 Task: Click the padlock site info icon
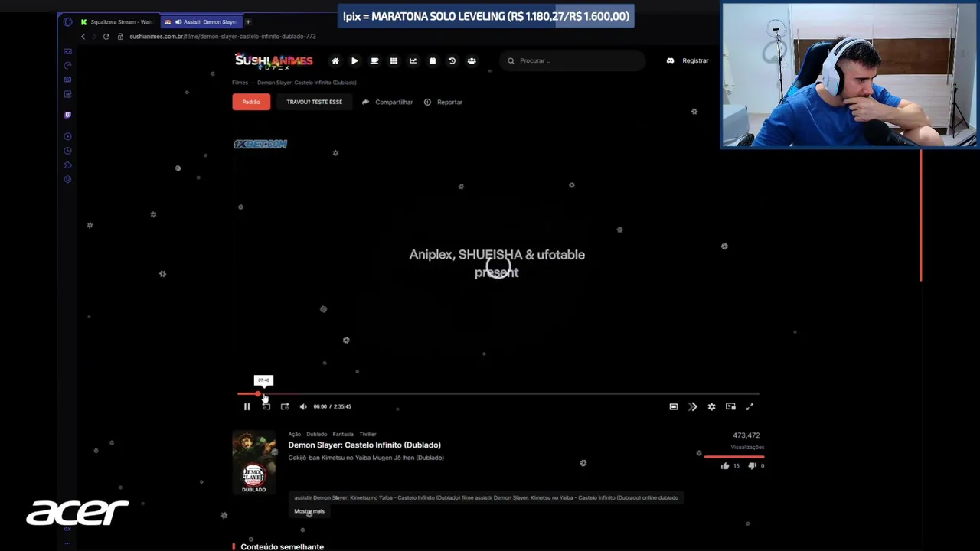[x=120, y=37]
